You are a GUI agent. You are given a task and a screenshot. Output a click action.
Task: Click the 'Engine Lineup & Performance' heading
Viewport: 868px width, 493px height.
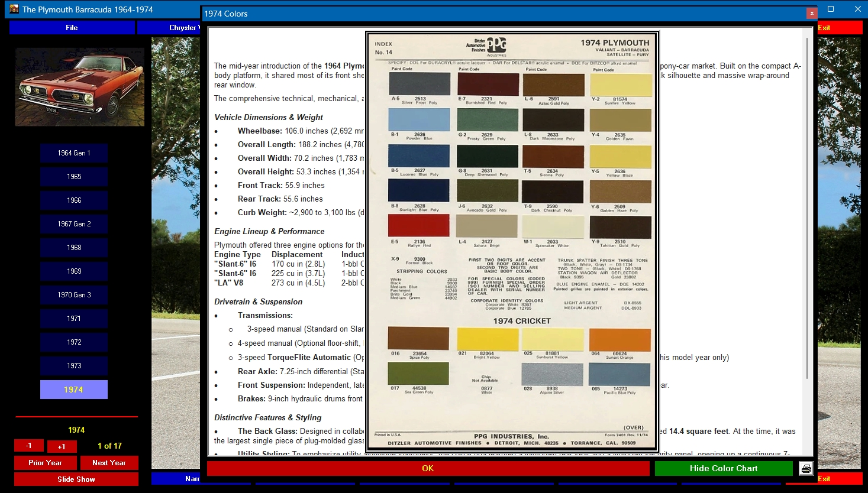(x=269, y=231)
